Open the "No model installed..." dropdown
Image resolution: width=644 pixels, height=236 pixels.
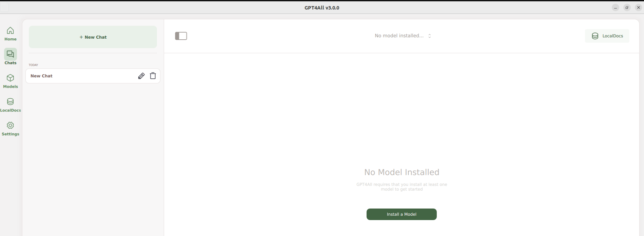403,36
